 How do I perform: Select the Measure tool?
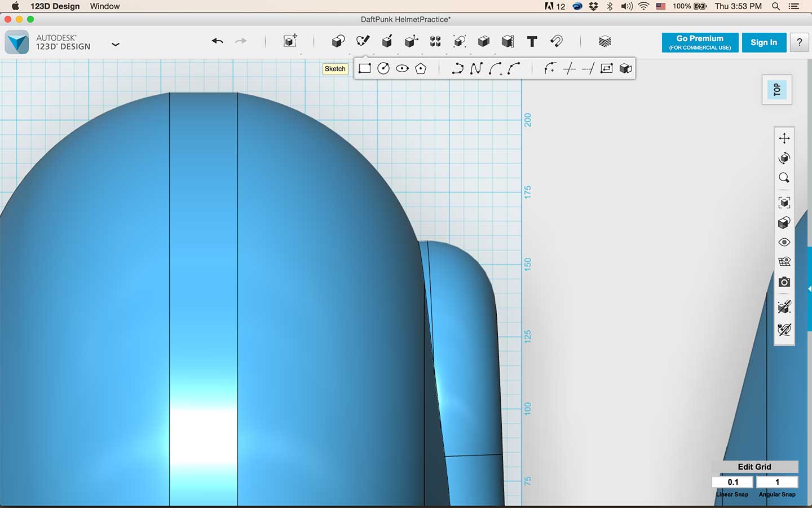(507, 41)
